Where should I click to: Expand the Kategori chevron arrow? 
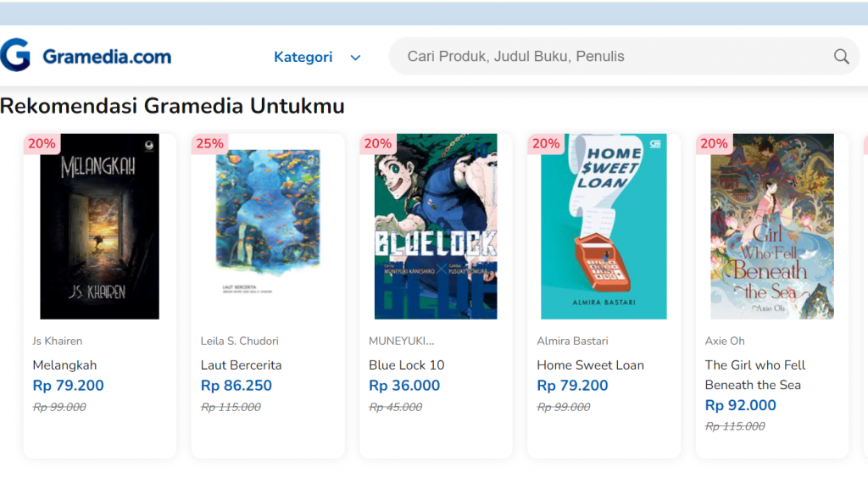(356, 58)
